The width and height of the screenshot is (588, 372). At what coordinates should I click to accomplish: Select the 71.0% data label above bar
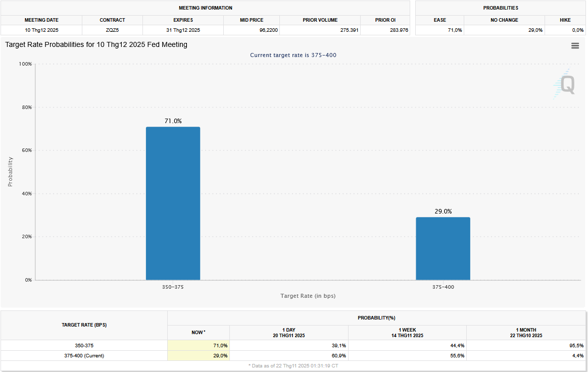pos(173,121)
